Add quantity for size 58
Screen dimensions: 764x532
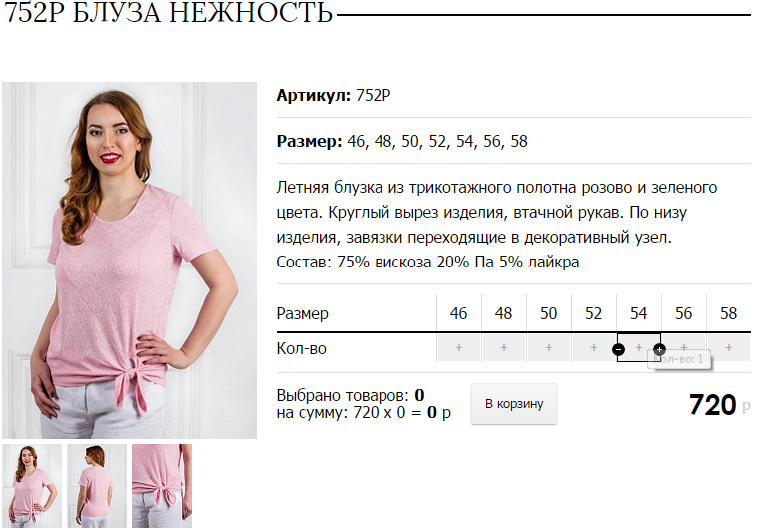click(x=728, y=347)
